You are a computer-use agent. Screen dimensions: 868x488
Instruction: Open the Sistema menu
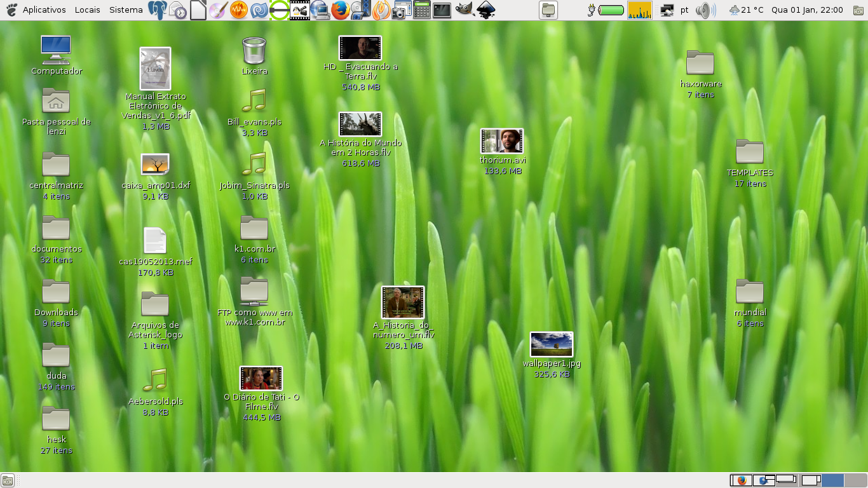[126, 10]
